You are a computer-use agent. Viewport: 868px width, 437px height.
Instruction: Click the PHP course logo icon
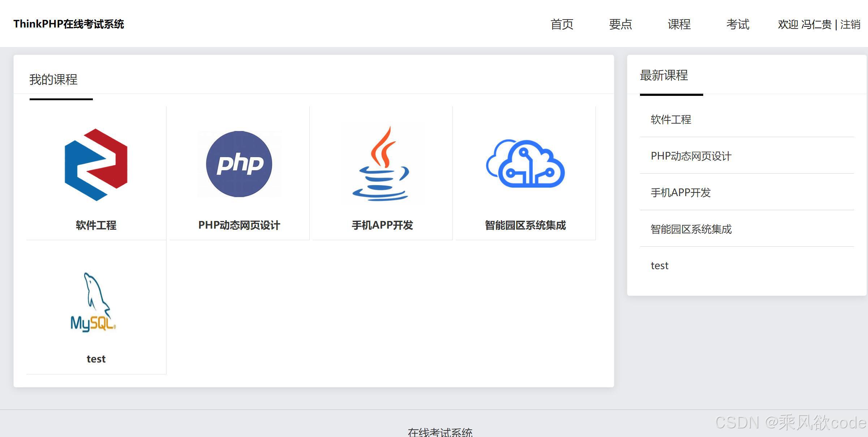(x=239, y=164)
